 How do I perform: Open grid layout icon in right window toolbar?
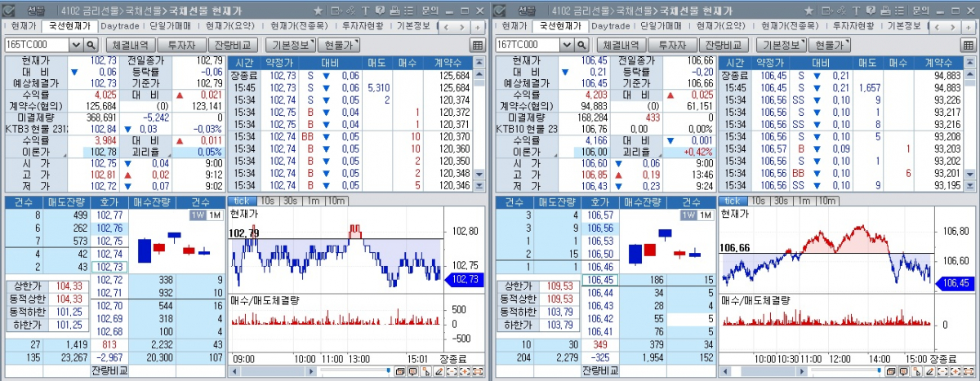(x=969, y=45)
